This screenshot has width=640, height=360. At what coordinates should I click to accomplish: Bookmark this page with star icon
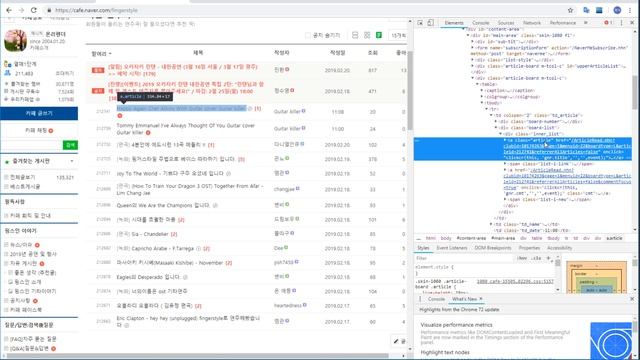tap(570, 10)
